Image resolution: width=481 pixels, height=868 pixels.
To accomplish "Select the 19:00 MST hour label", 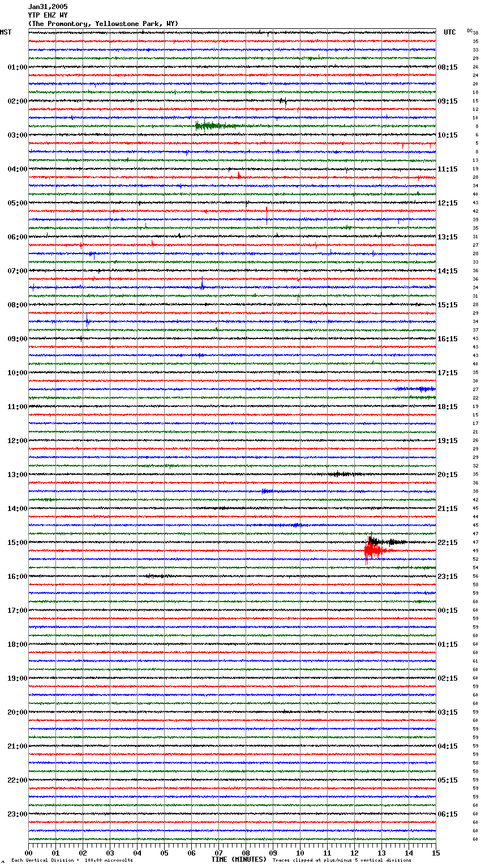I will [18, 678].
